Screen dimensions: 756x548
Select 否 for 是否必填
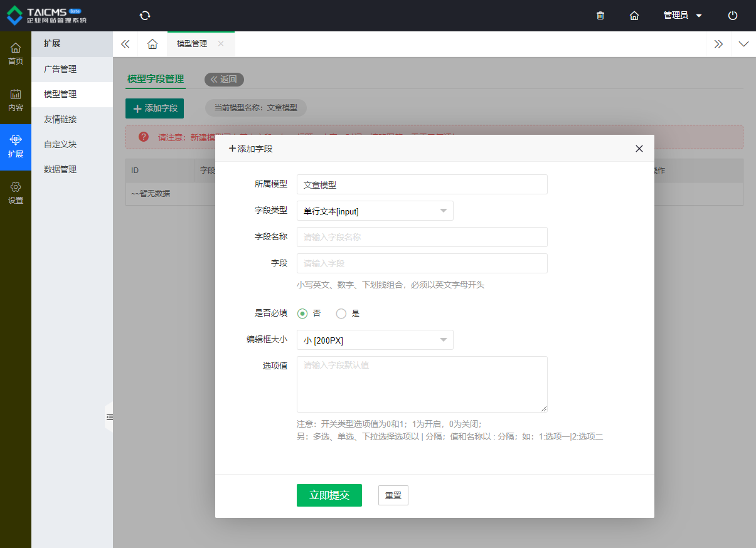tap(303, 314)
